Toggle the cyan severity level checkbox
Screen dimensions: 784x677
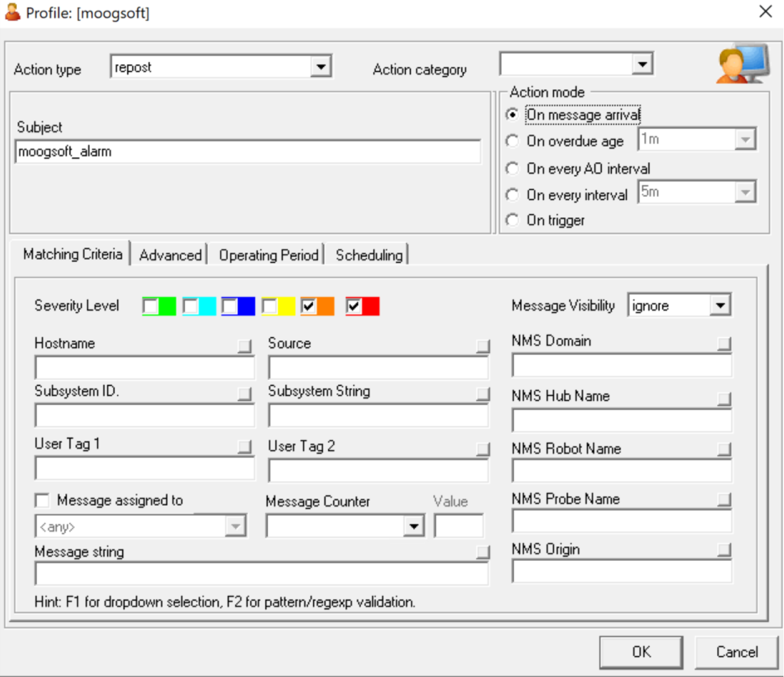(191, 307)
